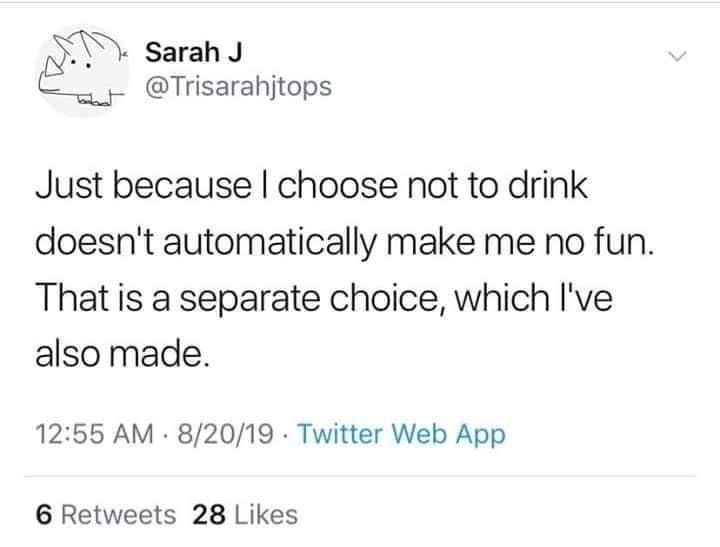View the Retweets list label
Image resolution: width=720 pixels, height=547 pixels.
click(120, 514)
